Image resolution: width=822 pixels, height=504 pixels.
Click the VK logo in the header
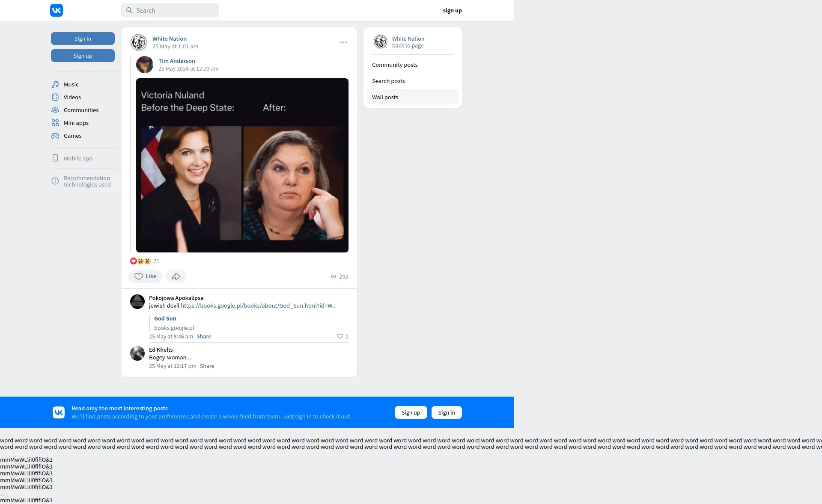(x=57, y=10)
